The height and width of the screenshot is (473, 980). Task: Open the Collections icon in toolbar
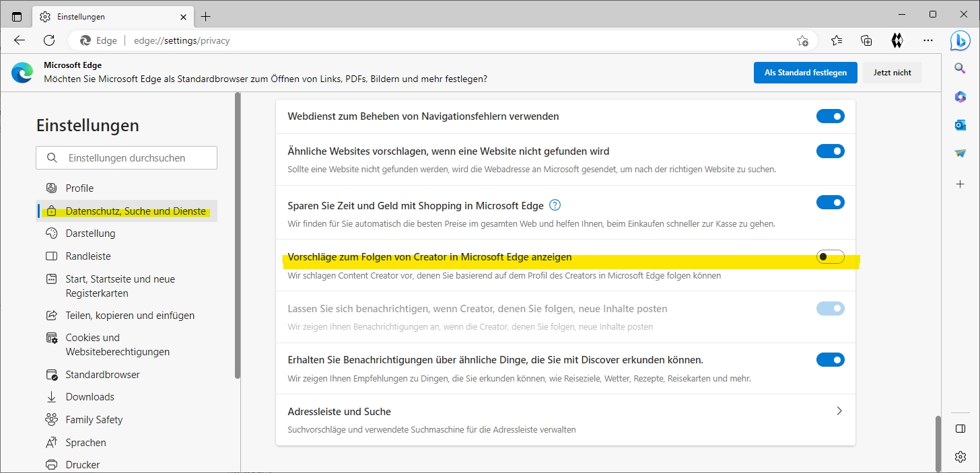point(867,40)
